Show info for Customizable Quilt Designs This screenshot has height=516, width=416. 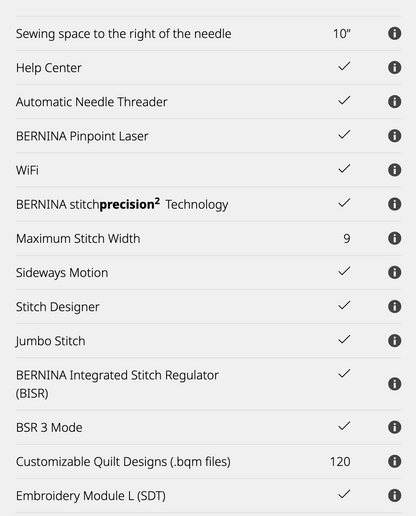tap(394, 461)
